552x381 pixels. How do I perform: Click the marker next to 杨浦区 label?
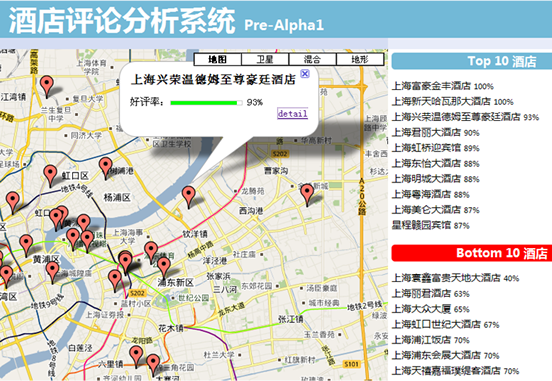point(106,168)
